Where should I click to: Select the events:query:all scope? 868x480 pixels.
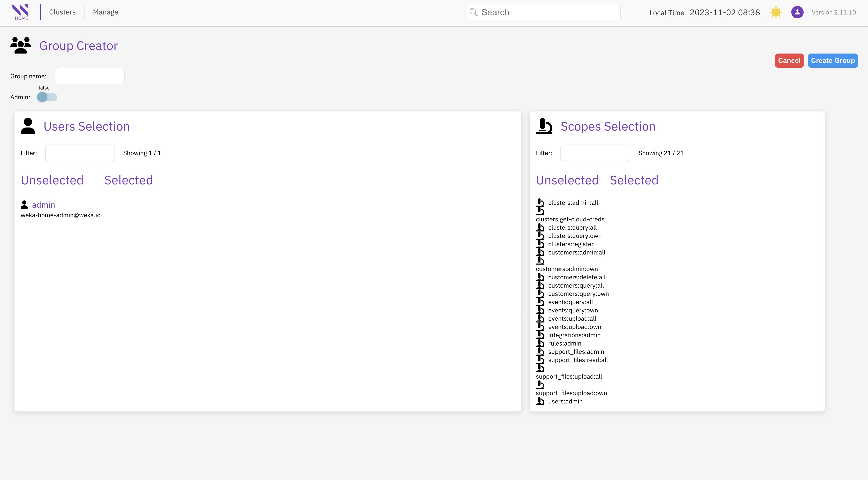pos(570,302)
